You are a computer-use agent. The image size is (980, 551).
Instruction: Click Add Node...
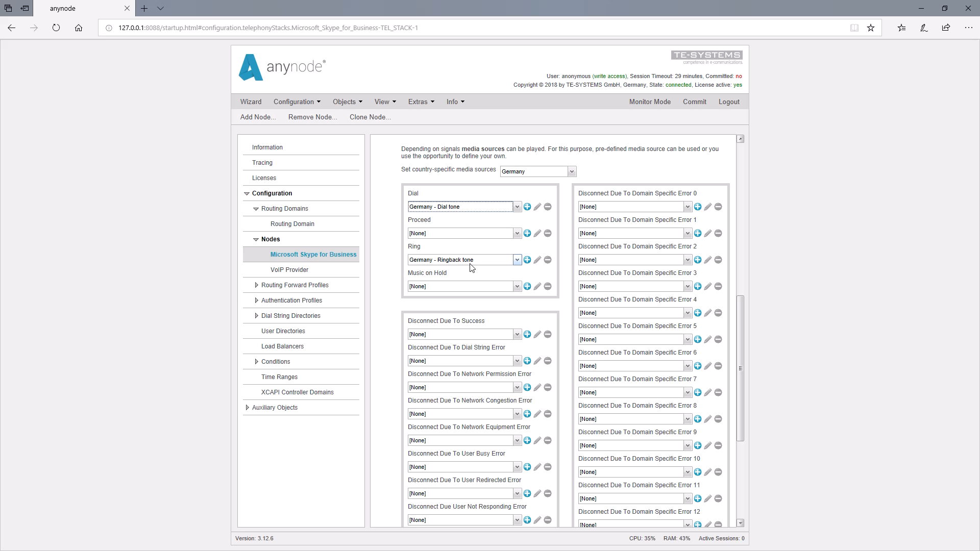pyautogui.click(x=258, y=117)
